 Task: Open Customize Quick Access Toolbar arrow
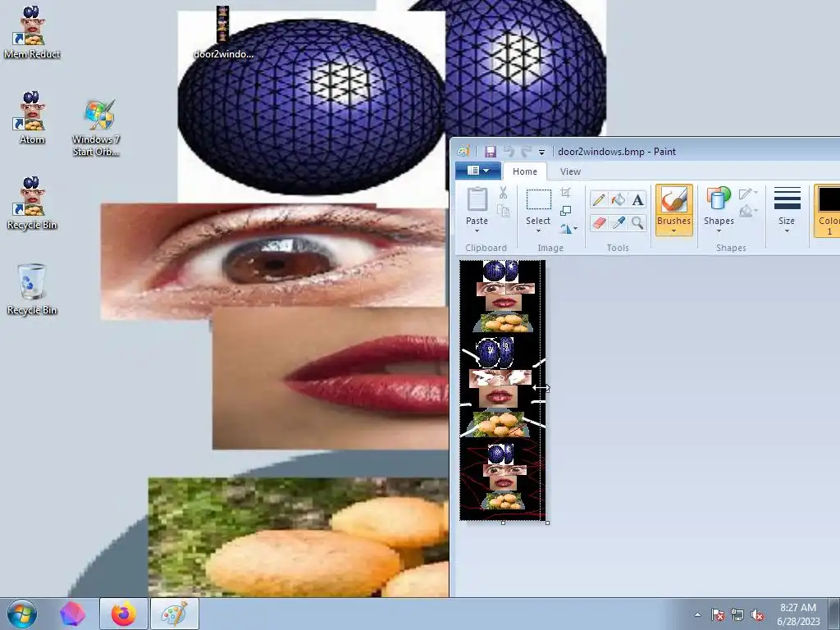[541, 152]
